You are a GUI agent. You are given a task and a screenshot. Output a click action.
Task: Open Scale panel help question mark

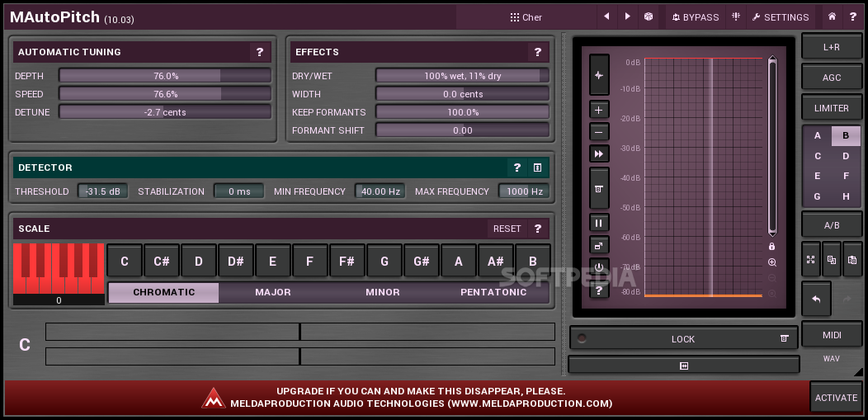(x=537, y=229)
